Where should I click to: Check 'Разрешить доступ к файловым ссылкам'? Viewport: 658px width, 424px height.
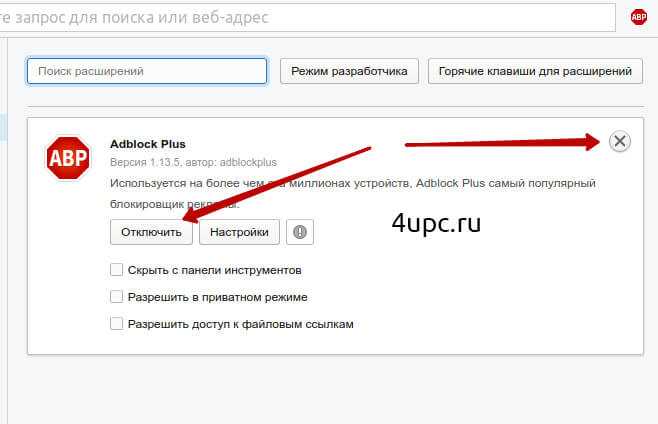(x=116, y=324)
